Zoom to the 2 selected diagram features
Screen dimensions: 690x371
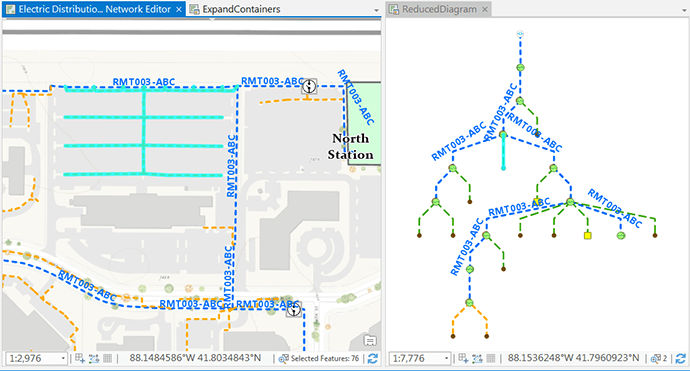point(659,359)
